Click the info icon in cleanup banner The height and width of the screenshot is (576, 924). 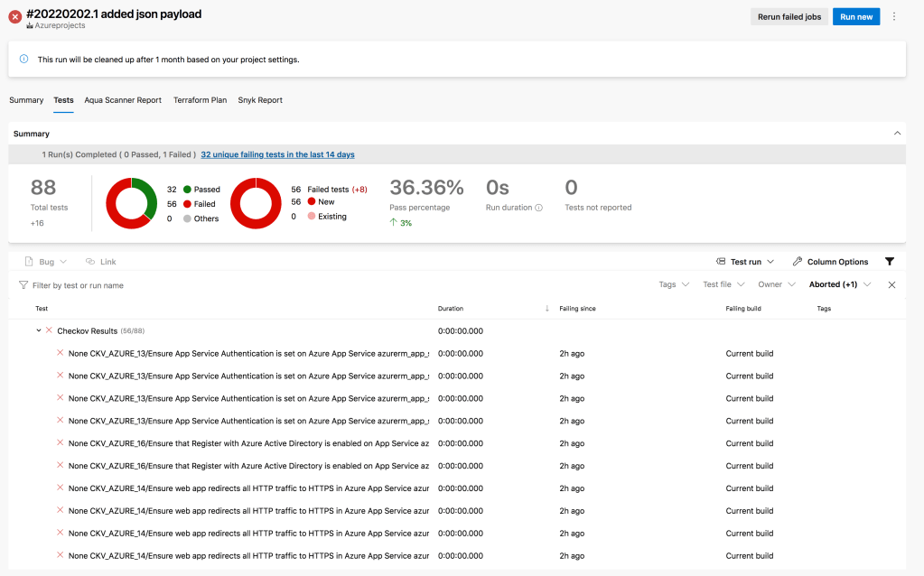coord(24,60)
